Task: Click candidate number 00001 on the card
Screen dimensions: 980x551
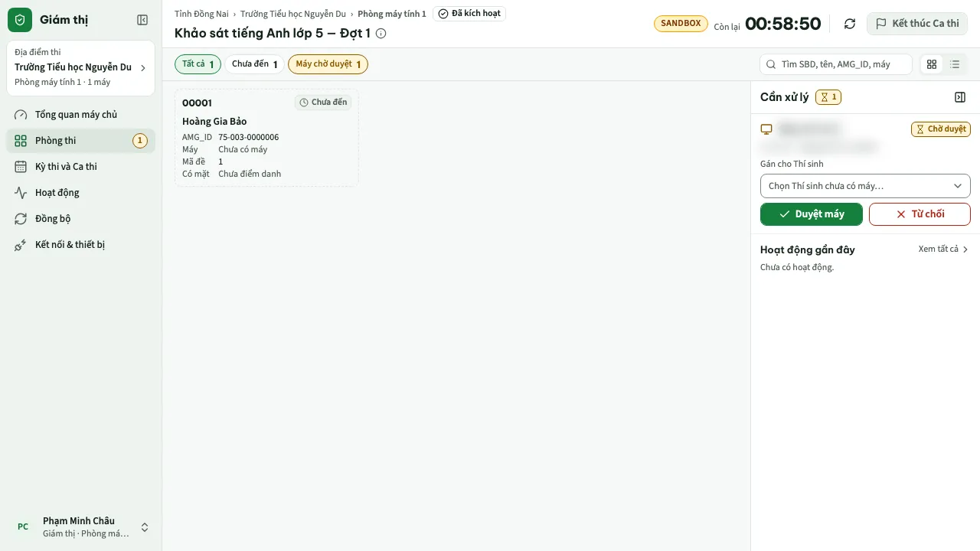Action: tap(198, 103)
